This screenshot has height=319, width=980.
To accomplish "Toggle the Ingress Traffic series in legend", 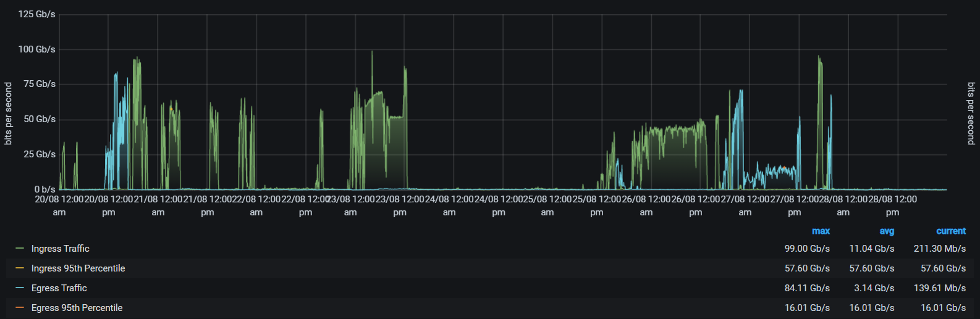I will pyautogui.click(x=60, y=249).
